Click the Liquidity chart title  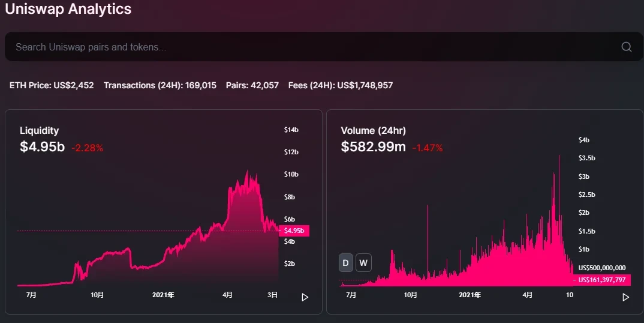(39, 130)
